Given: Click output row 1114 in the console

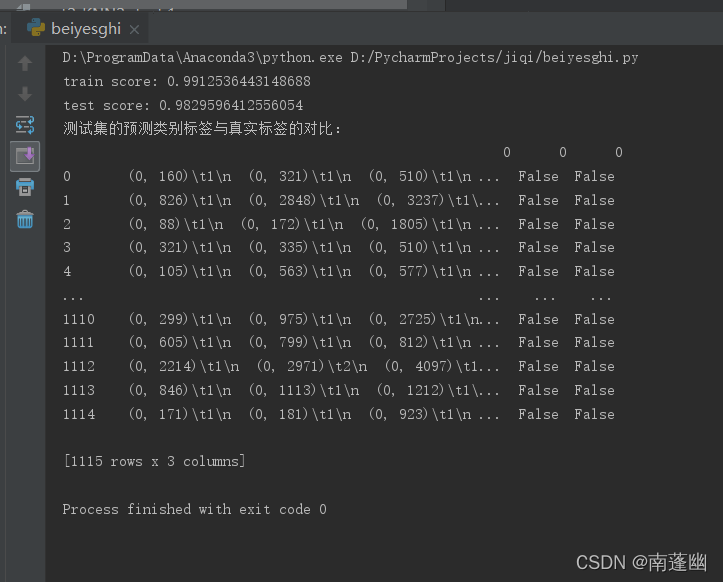Looking at the screenshot, I should [338, 414].
